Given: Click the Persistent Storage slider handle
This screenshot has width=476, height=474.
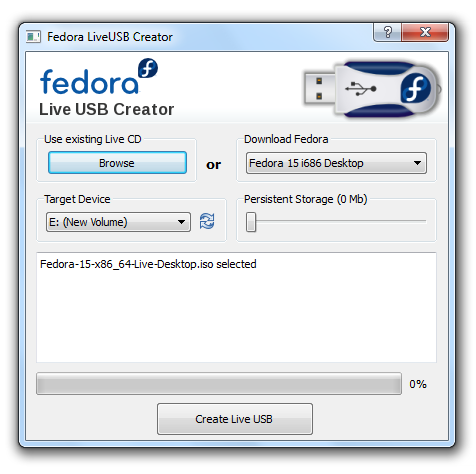Looking at the screenshot, I should (251, 222).
